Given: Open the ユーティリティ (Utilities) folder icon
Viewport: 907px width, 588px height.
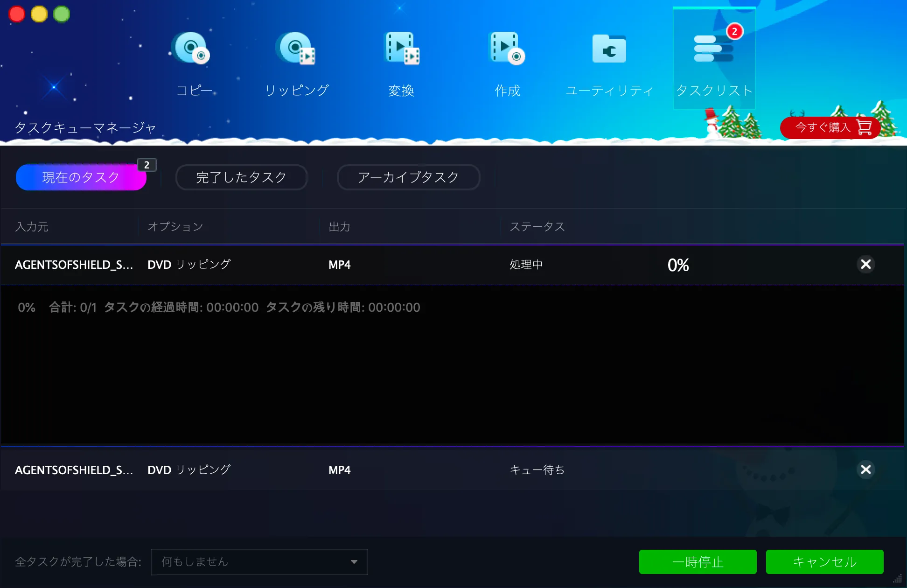Looking at the screenshot, I should click(x=609, y=49).
